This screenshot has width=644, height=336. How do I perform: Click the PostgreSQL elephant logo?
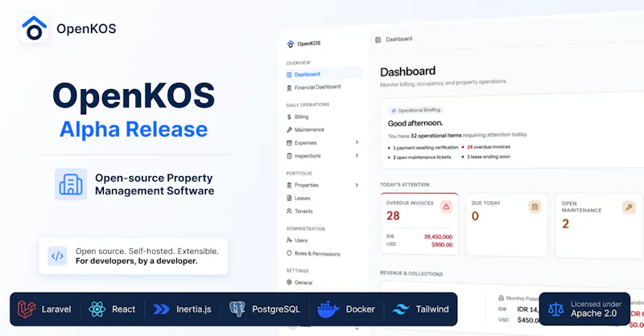237,309
